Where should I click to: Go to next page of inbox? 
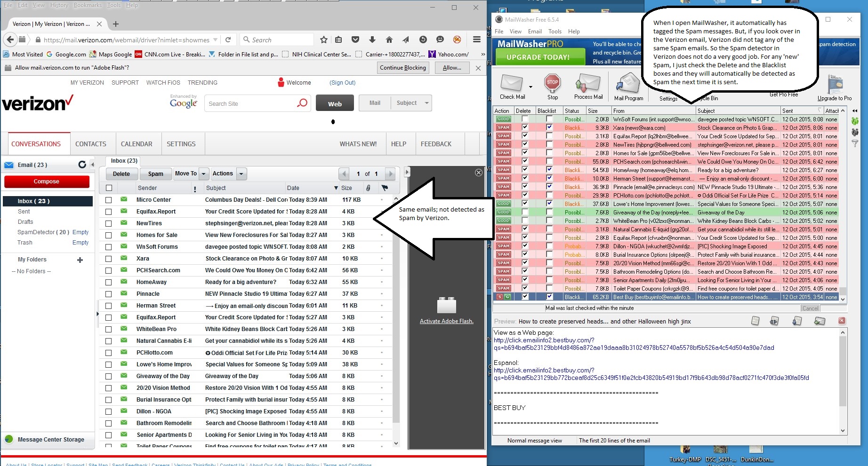coord(390,174)
